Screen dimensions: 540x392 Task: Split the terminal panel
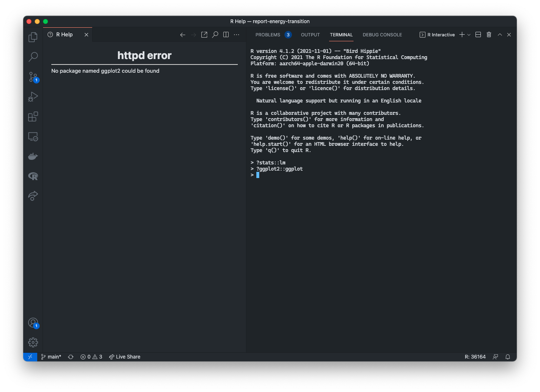[x=478, y=35]
